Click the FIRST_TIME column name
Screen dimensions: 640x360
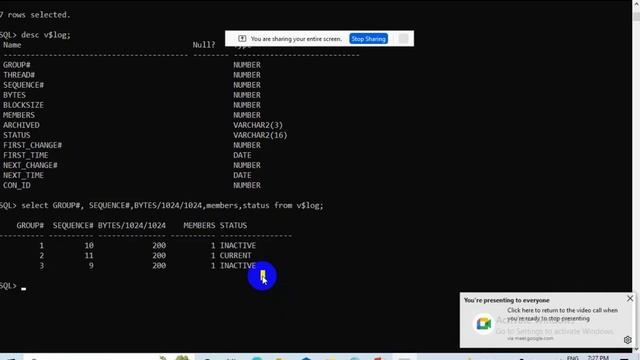click(26, 155)
